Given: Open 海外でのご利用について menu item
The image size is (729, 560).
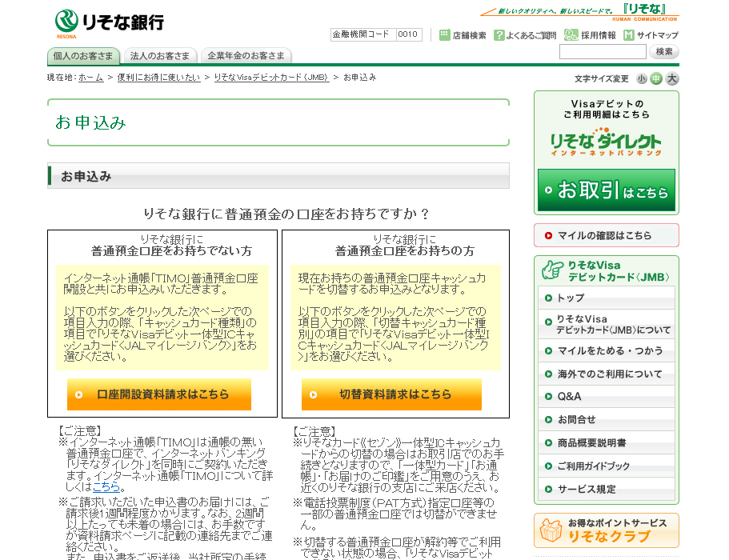Looking at the screenshot, I should point(607,374).
